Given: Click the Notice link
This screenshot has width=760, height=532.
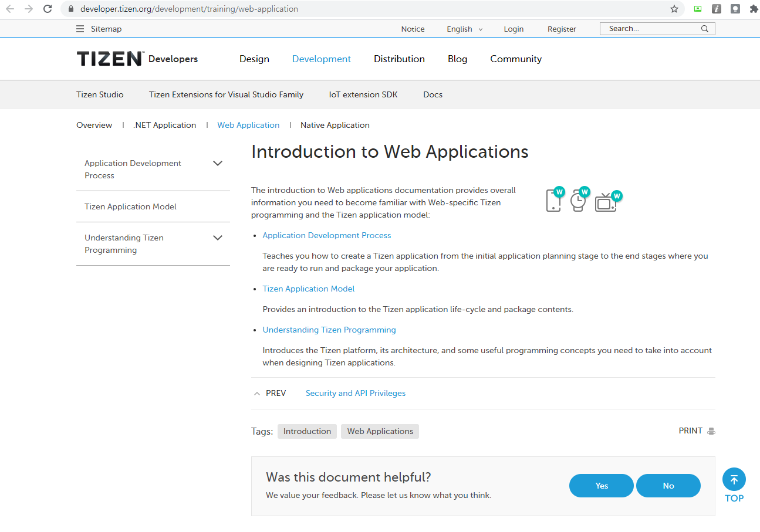Looking at the screenshot, I should pyautogui.click(x=413, y=29).
